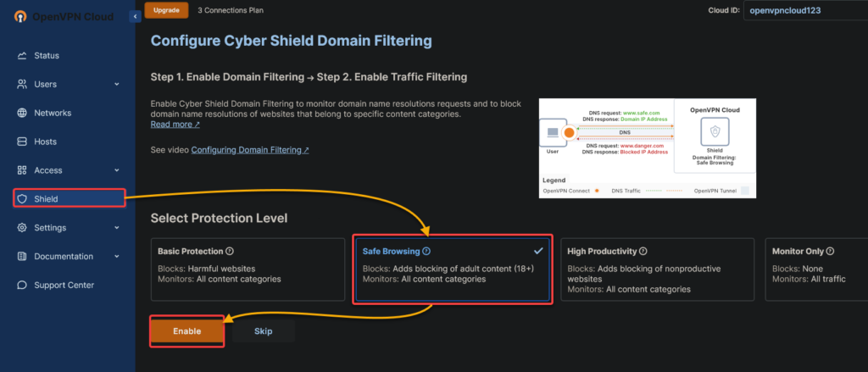Click the Networks globe icon
The width and height of the screenshot is (868, 372).
coord(21,113)
